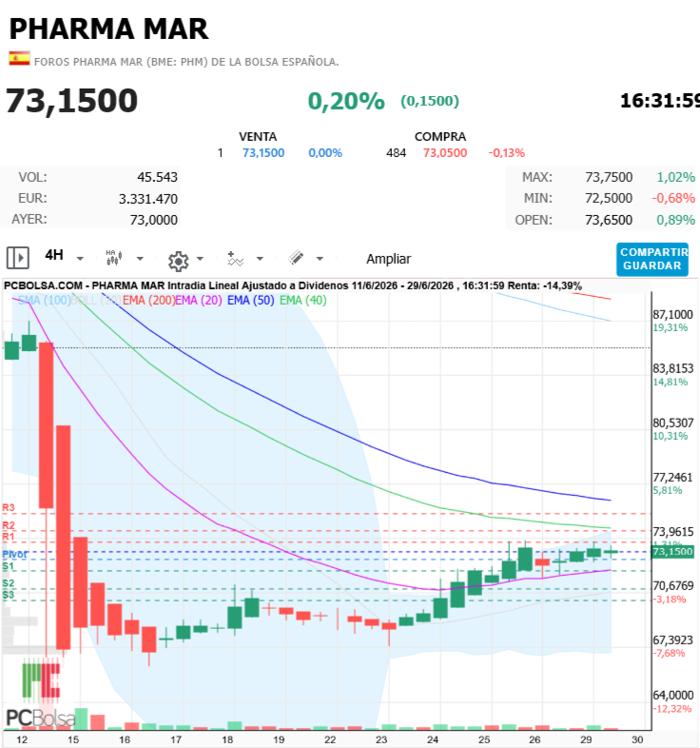The image size is (700, 748).
Task: Click the Pivot level label
Action: 15,554
